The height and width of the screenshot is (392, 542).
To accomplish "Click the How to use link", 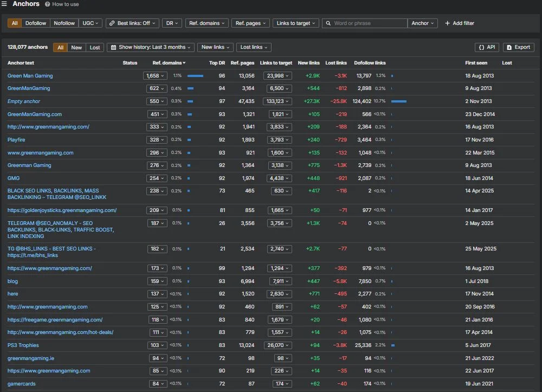I will pyautogui.click(x=66, y=4).
